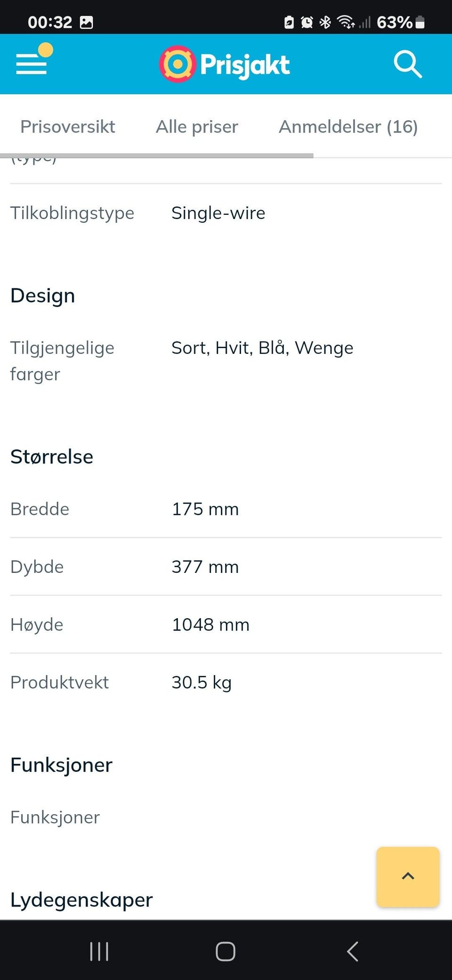Tap the horizontal tab scroll indicator
This screenshot has width=452, height=980.
pos(156,155)
